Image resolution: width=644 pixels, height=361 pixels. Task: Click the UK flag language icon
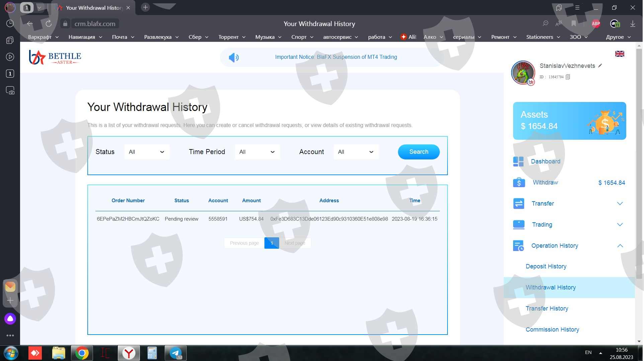click(619, 54)
